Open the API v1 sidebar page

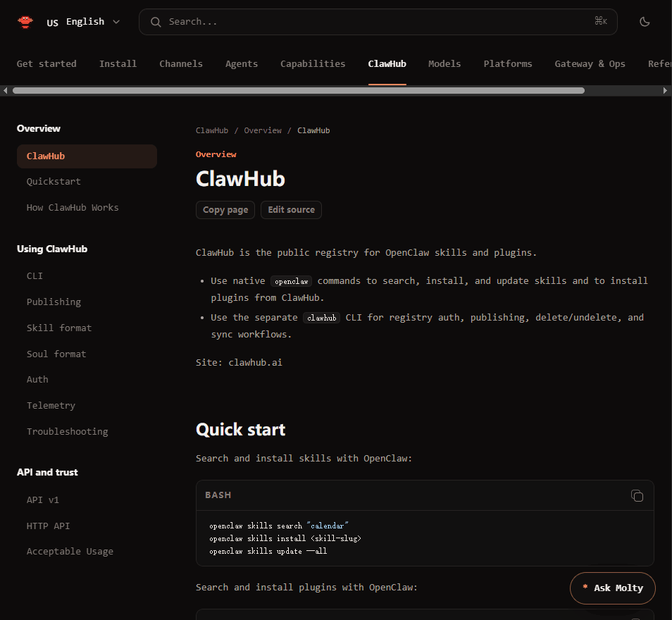click(x=43, y=500)
